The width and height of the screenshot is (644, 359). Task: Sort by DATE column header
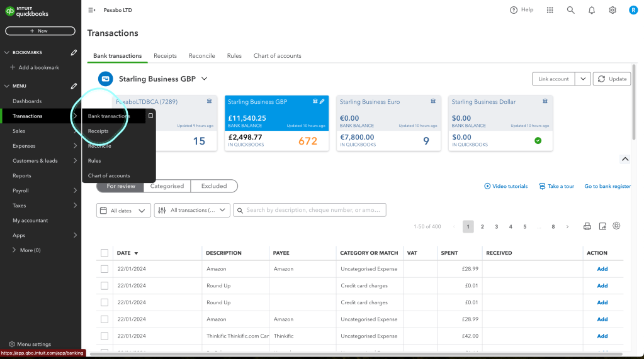[127, 253]
